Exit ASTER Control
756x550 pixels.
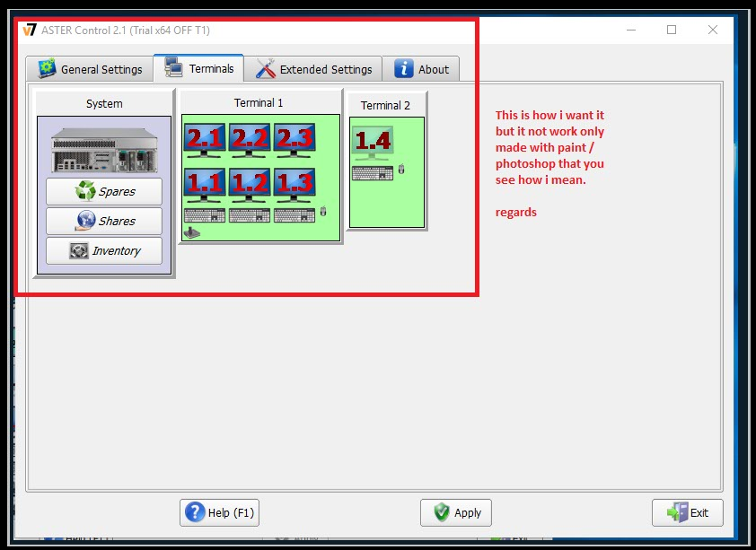pyautogui.click(x=687, y=512)
